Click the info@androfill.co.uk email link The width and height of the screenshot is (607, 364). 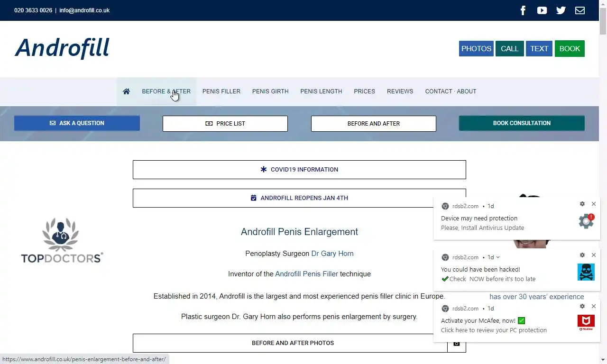[84, 10]
